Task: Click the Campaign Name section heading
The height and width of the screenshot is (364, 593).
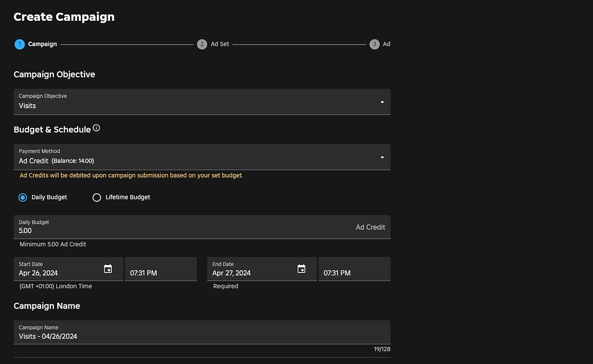Action: coord(47,306)
